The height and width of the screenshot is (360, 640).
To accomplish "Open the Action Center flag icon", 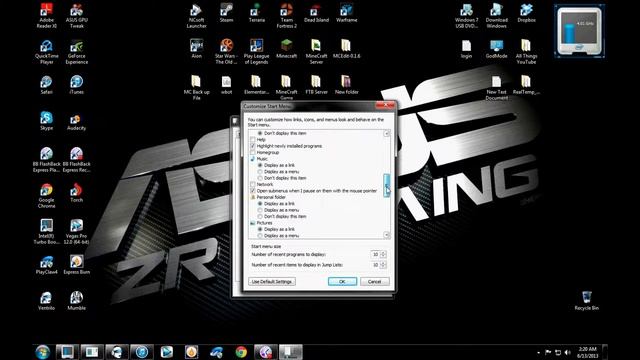I will [x=548, y=352].
